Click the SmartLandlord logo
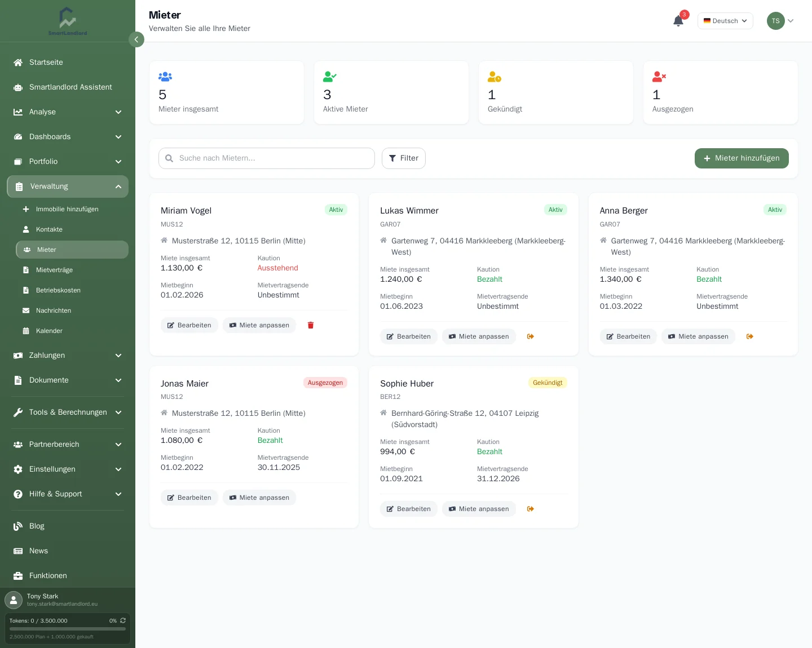Screen dimensions: 812x648 tap(68, 21)
